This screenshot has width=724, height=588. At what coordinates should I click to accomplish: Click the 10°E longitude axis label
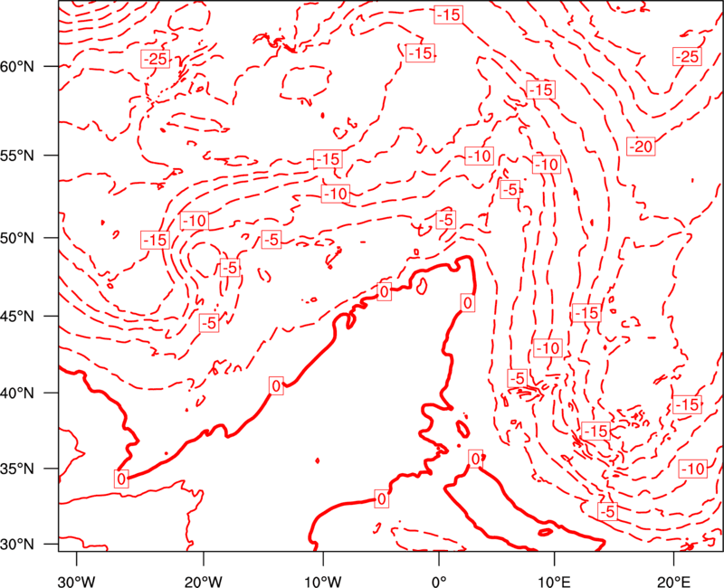tap(554, 581)
